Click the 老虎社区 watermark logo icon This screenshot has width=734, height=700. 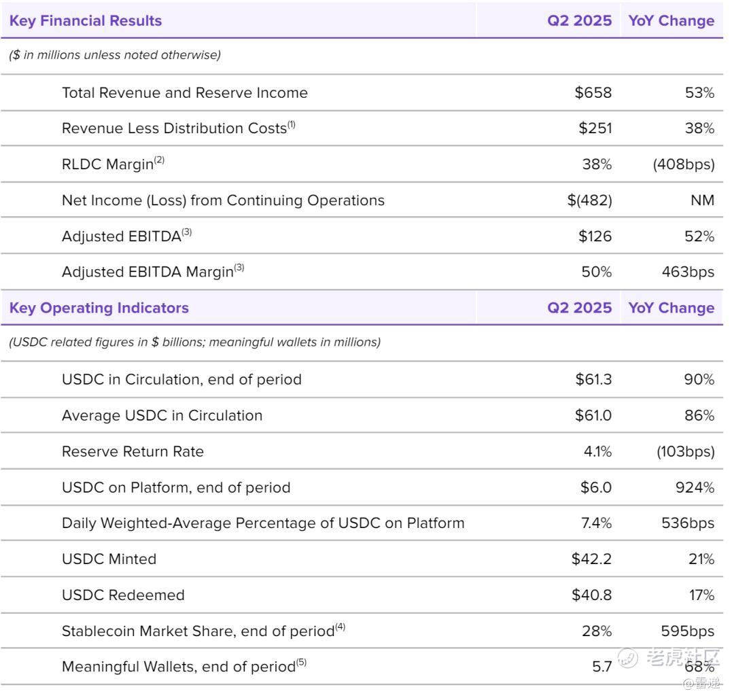tap(629, 658)
